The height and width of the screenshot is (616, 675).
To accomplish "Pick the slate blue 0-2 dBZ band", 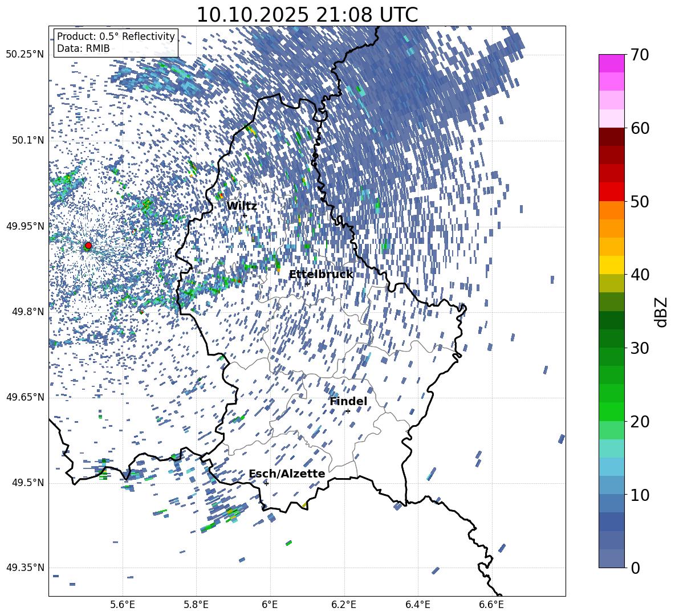I will click(x=611, y=558).
